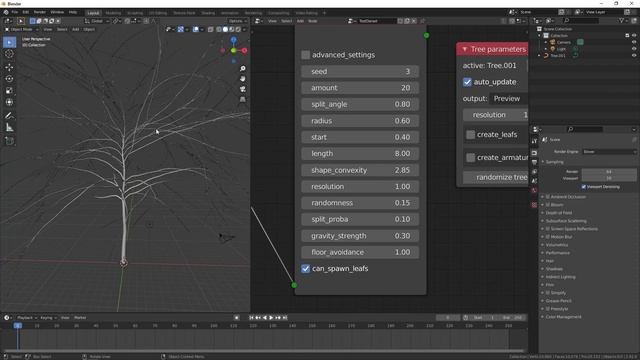This screenshot has width=640, height=360.
Task: Toggle the camera view icon in viewport
Action: [243, 89]
